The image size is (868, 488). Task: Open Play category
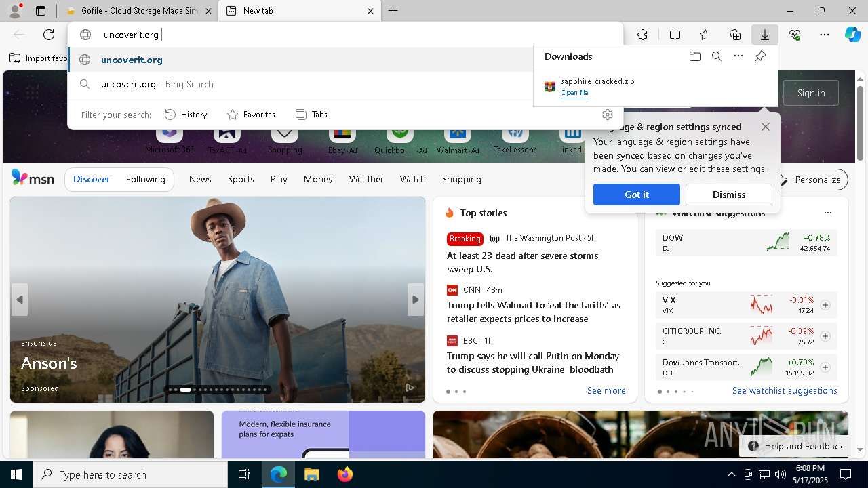(x=279, y=179)
